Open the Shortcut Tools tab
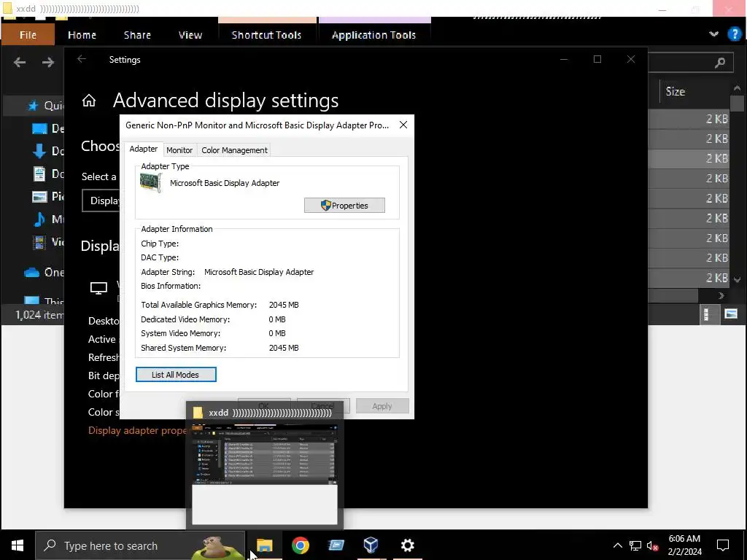Screen dimensions: 747x560 pyautogui.click(x=266, y=35)
